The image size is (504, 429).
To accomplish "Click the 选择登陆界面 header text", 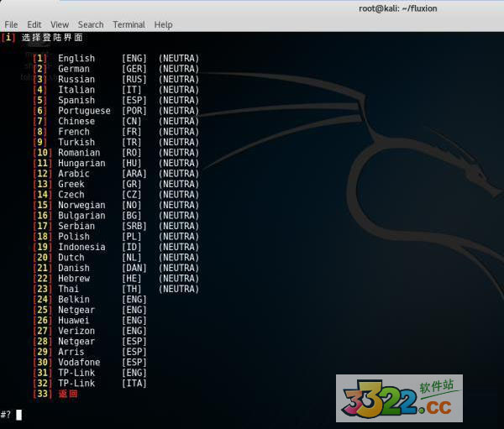I will (52, 37).
